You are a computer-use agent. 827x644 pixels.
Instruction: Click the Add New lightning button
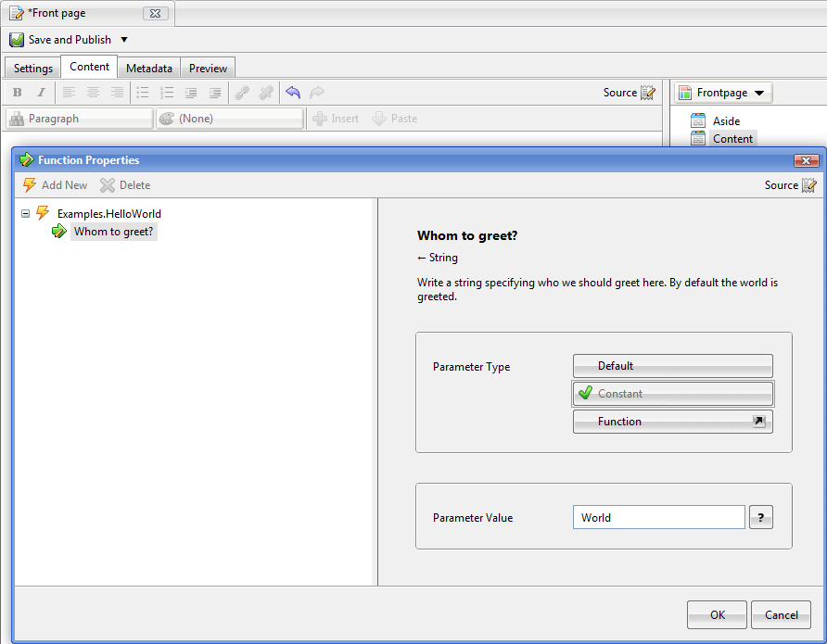(x=55, y=185)
